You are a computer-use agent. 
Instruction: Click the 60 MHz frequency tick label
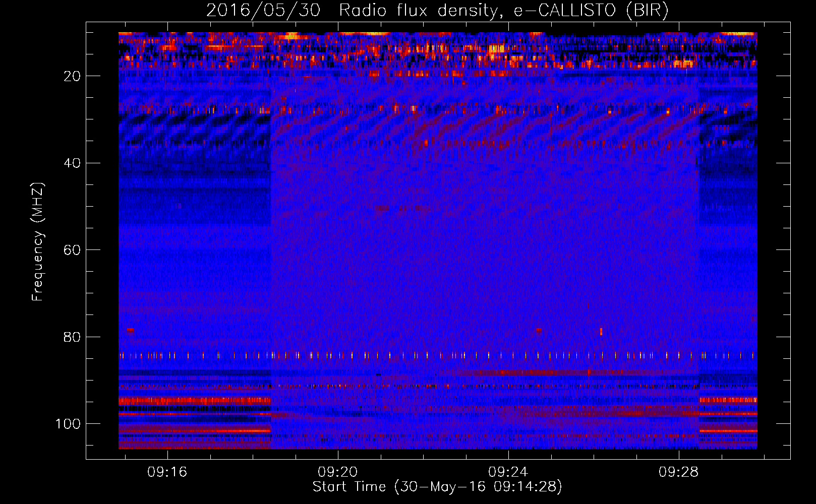pos(72,250)
